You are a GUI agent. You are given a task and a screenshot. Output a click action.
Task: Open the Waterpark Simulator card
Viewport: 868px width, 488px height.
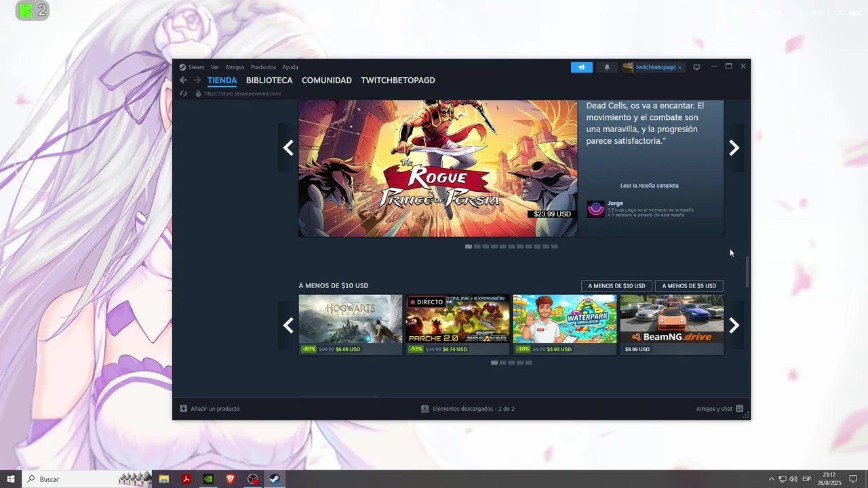coord(565,325)
